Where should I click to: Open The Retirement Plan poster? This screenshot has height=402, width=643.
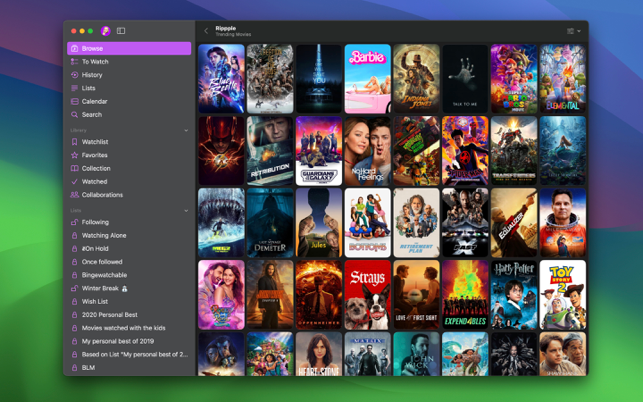pos(417,223)
